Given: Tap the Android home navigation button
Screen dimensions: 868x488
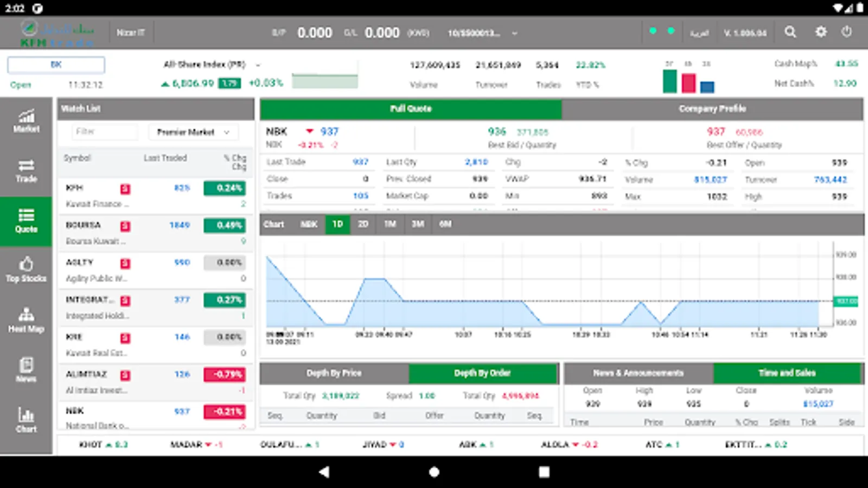Looking at the screenshot, I should [434, 472].
